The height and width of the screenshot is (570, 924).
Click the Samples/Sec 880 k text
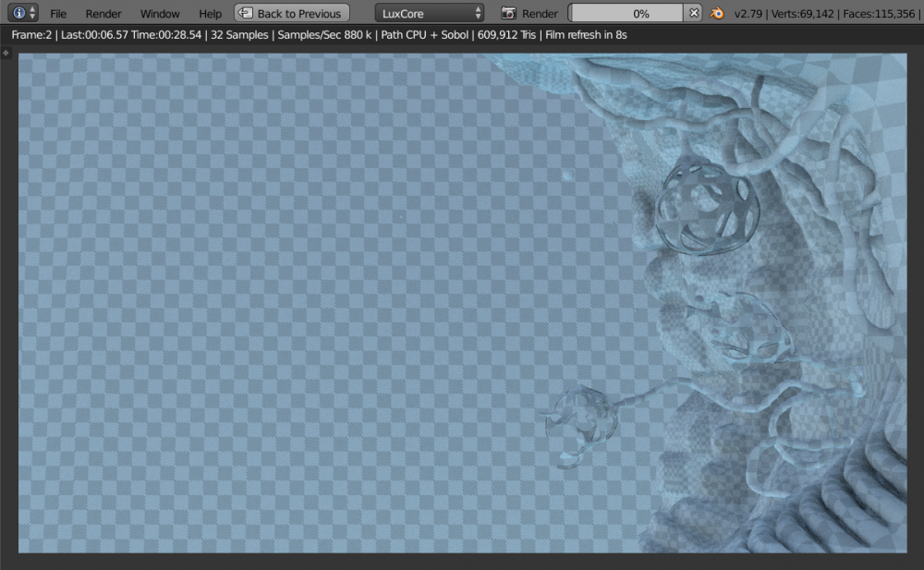[324, 35]
